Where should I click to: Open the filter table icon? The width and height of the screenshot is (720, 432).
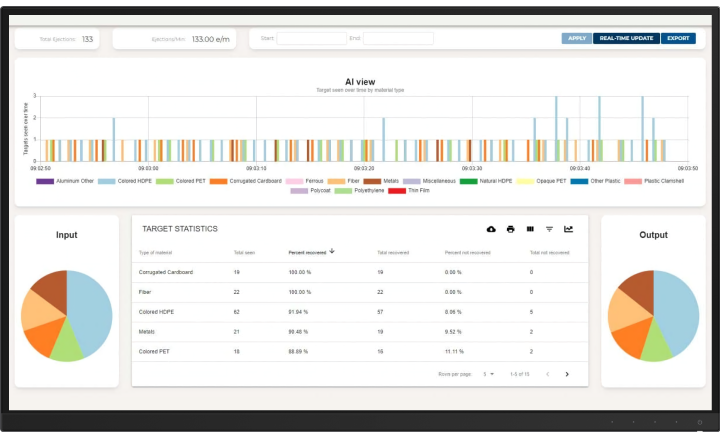(x=549, y=229)
